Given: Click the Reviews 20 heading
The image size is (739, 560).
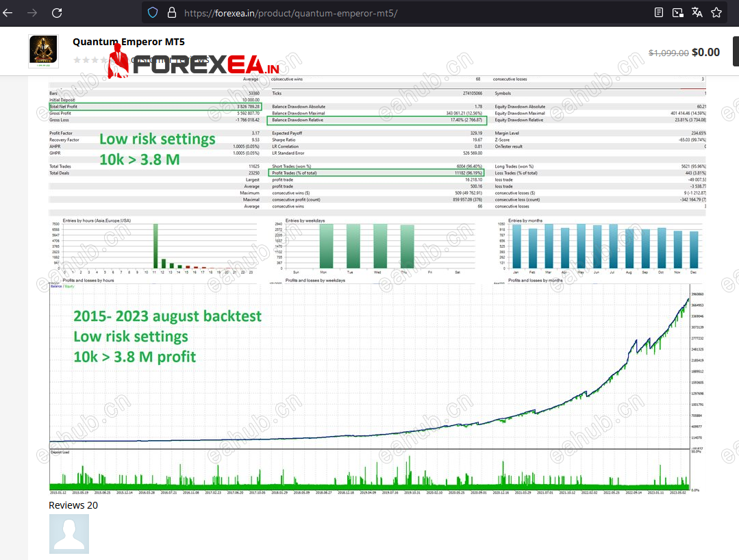Looking at the screenshot, I should (73, 505).
